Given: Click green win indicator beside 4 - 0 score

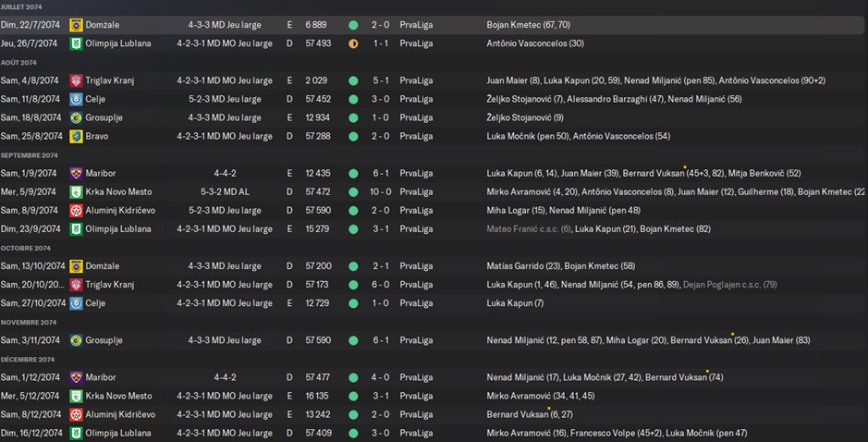Looking at the screenshot, I should 353,377.
